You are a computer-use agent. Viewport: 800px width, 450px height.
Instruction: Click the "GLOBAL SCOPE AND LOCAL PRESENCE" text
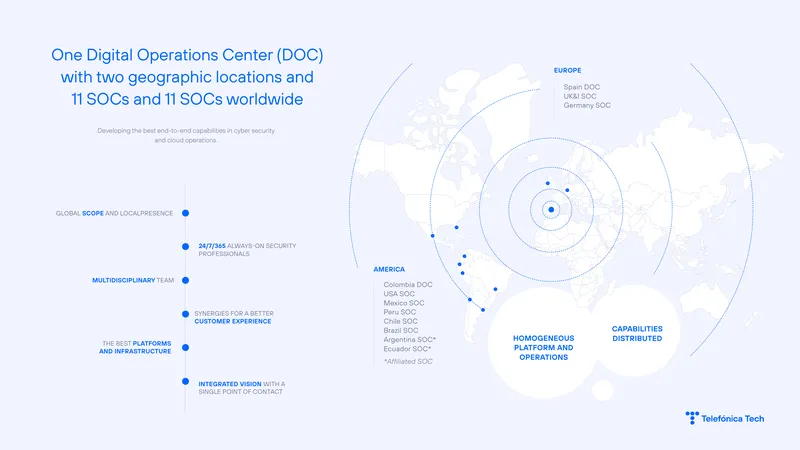pos(114,213)
